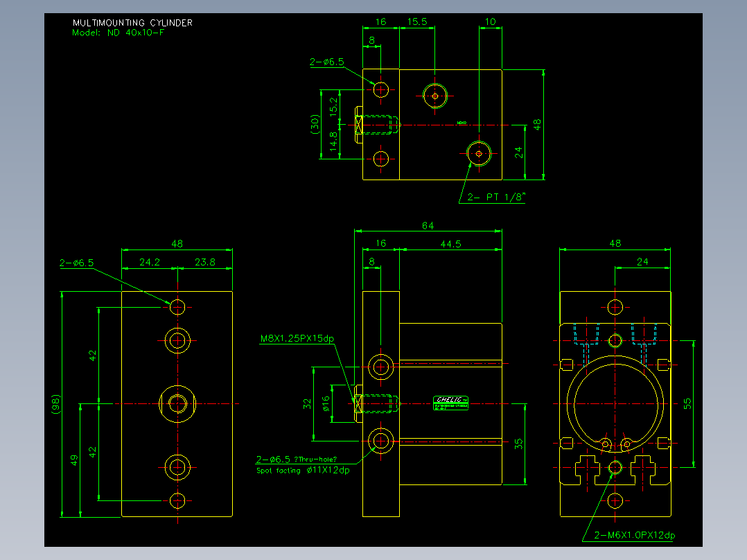The width and height of the screenshot is (747, 560).
Task: Click the CHELIC nameplate label on cylinder
Action: [450, 403]
